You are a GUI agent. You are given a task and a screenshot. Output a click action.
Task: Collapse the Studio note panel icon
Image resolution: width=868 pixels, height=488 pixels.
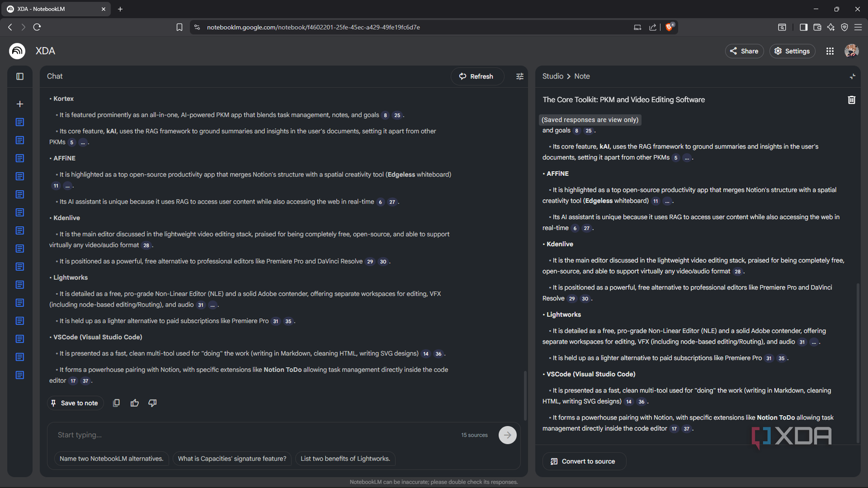(x=852, y=76)
